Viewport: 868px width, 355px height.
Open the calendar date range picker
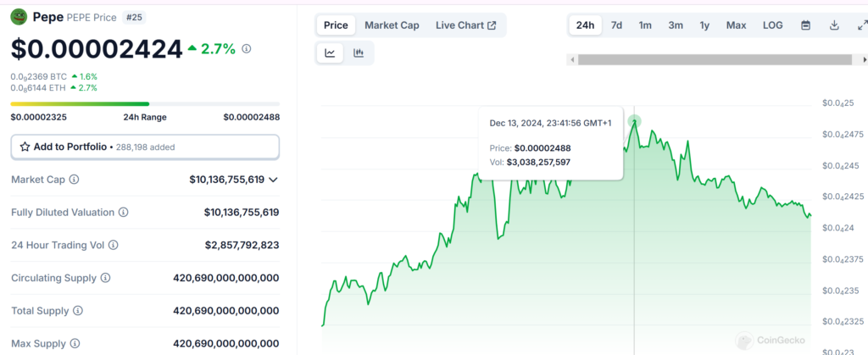click(x=805, y=25)
